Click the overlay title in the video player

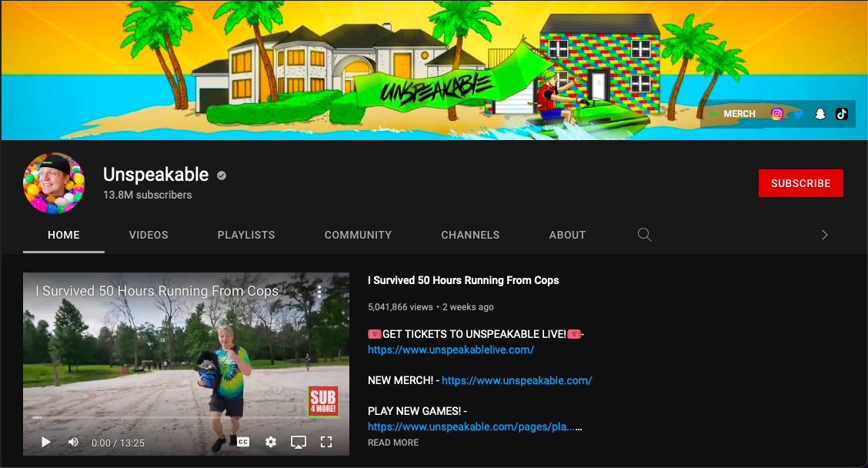[157, 291]
